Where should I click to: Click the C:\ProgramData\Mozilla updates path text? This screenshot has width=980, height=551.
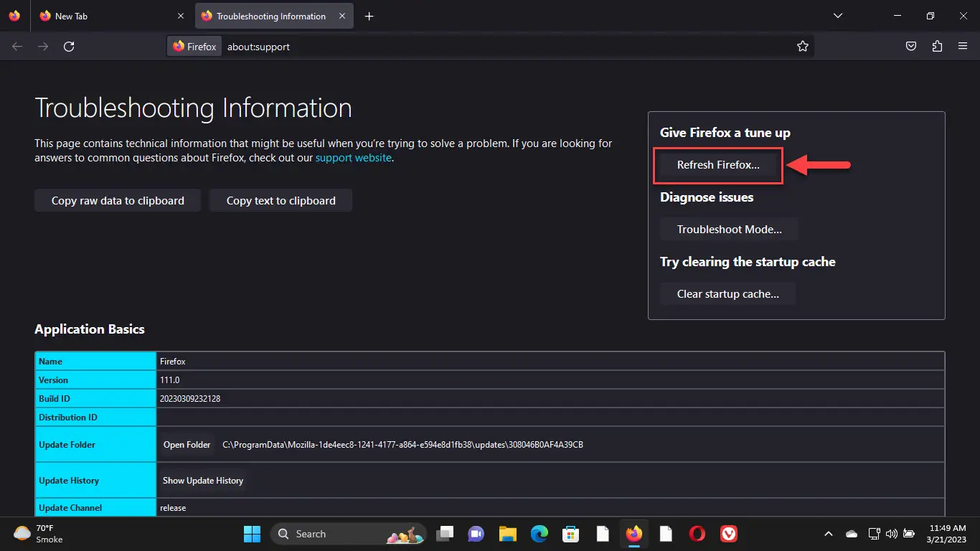pyautogui.click(x=402, y=445)
